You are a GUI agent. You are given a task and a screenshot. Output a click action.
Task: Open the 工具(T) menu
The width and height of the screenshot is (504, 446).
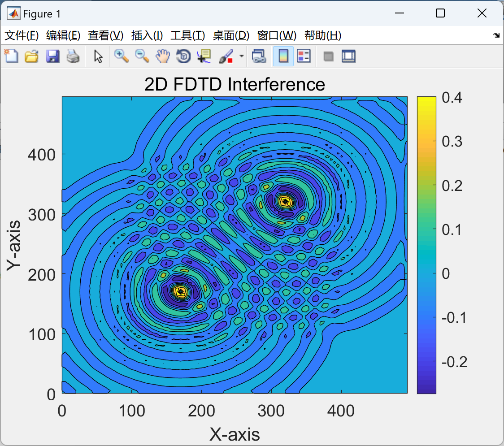point(187,35)
